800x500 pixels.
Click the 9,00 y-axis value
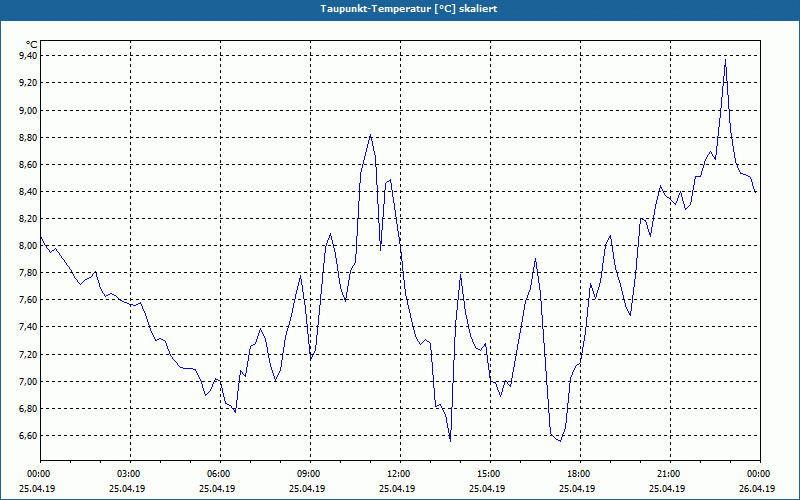pyautogui.click(x=28, y=110)
